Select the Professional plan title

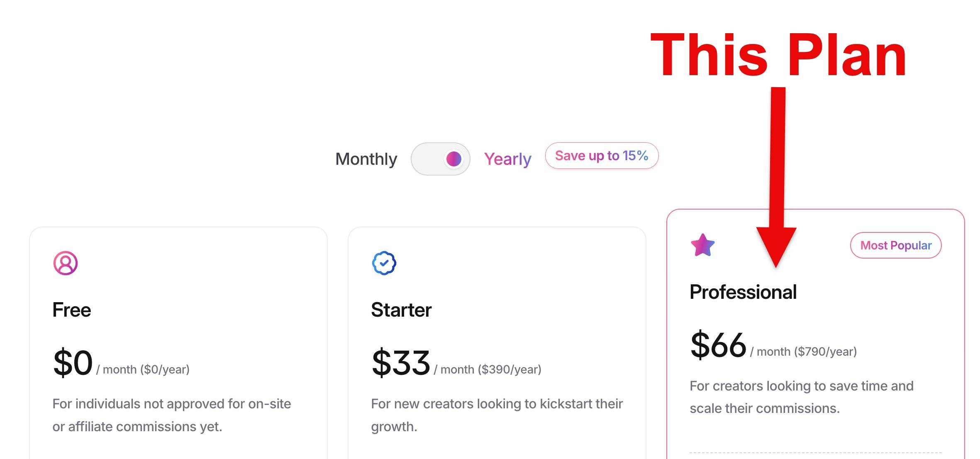coord(743,292)
